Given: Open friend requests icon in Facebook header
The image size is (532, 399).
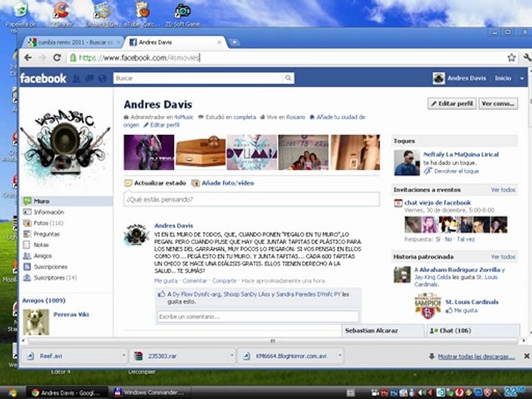Looking at the screenshot, I should [x=76, y=79].
